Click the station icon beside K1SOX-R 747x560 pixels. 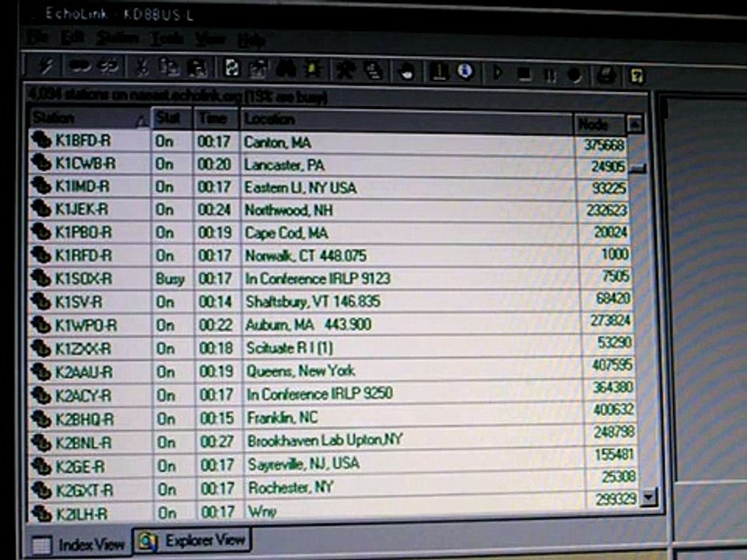[41, 278]
